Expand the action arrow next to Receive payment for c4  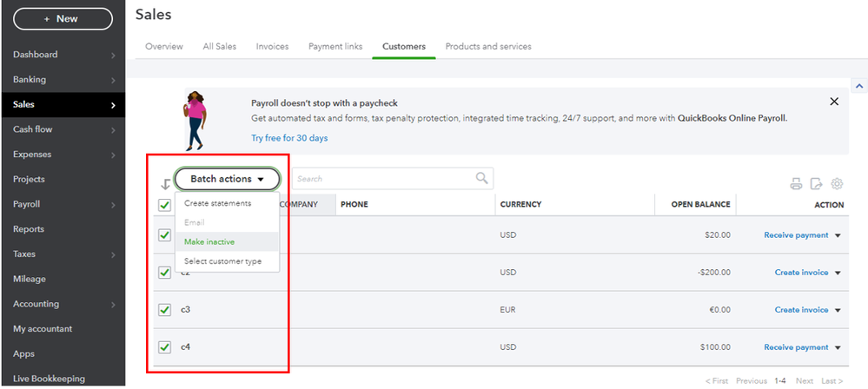(838, 347)
